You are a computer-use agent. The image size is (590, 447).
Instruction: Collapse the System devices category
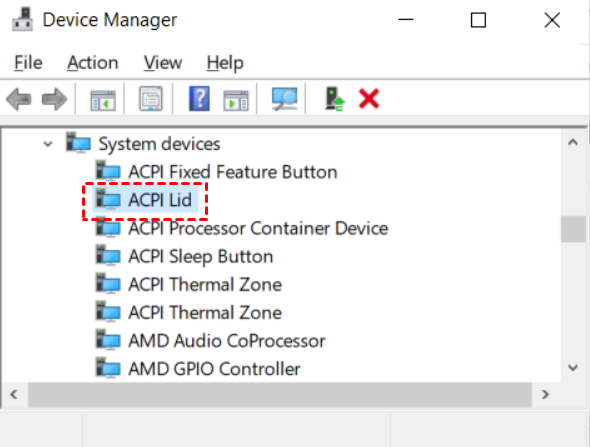click(x=48, y=144)
